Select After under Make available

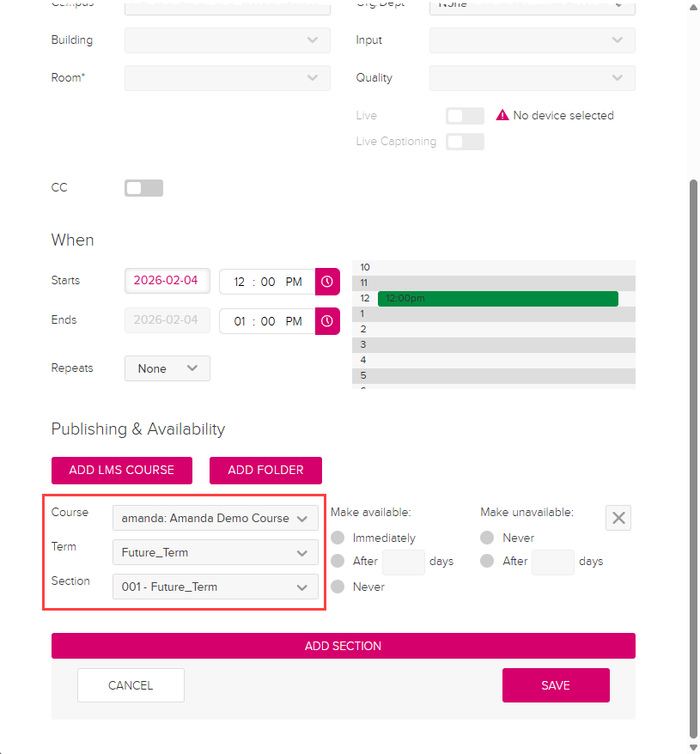click(337, 562)
